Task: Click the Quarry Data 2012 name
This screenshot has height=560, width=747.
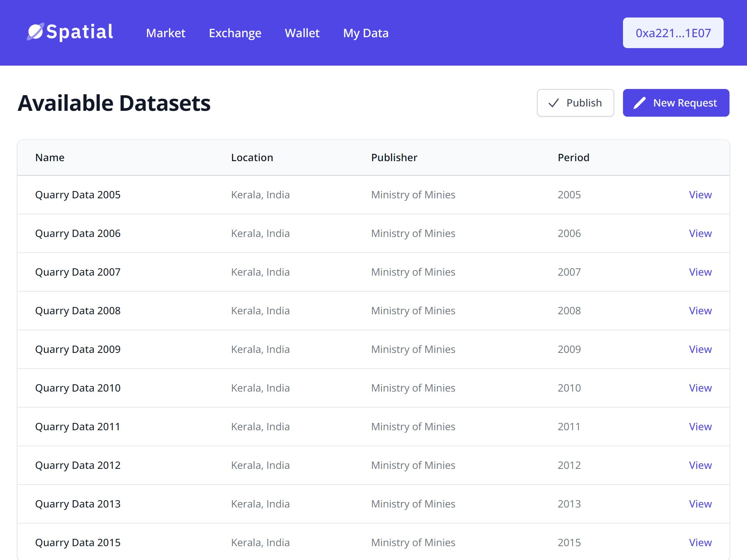Action: pyautogui.click(x=78, y=465)
